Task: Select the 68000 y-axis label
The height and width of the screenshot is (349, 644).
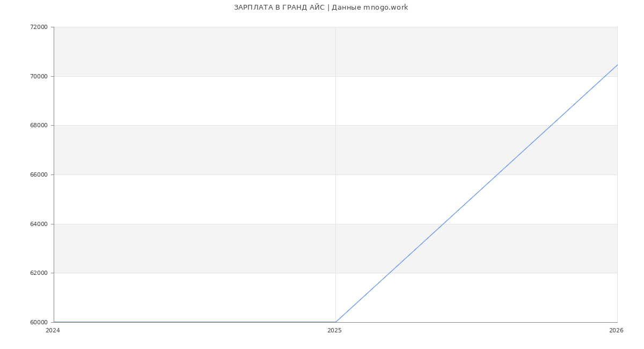Action: coord(39,126)
